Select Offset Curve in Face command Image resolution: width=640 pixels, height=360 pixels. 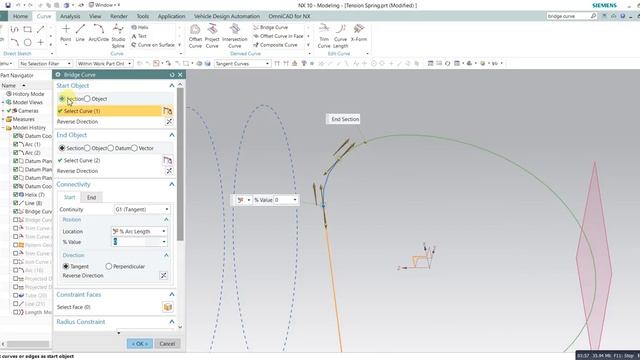pyautogui.click(x=278, y=36)
